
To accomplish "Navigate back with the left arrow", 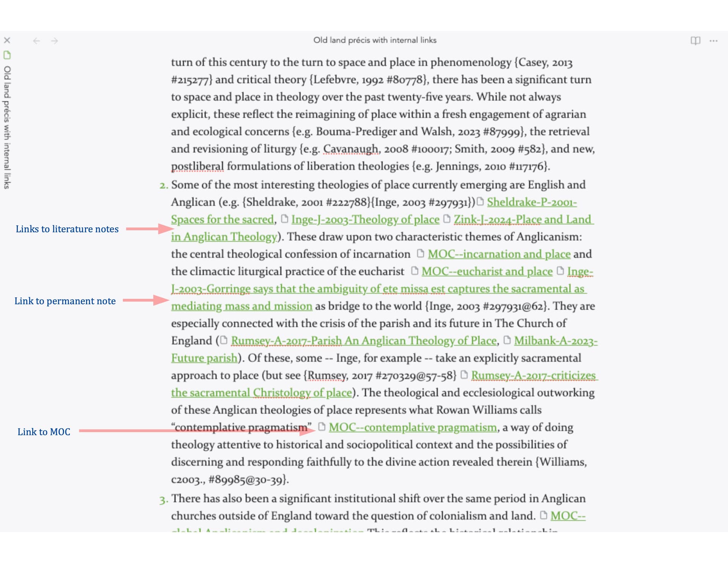I will 36,41.
